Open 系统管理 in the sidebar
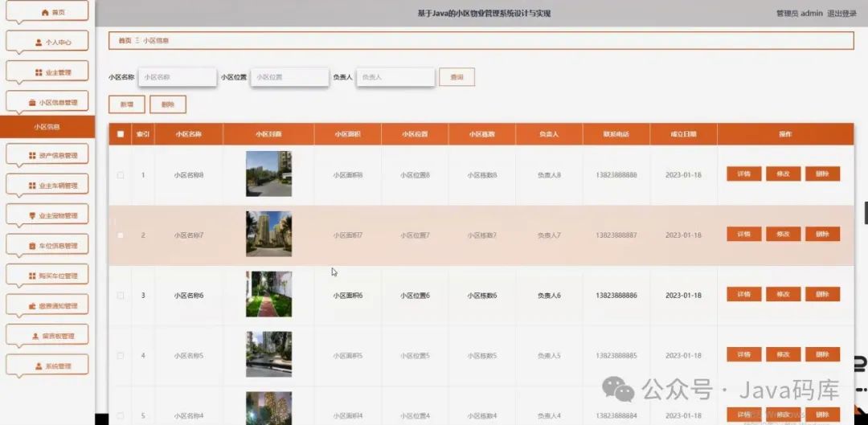The width and height of the screenshot is (868, 425). 47,366
